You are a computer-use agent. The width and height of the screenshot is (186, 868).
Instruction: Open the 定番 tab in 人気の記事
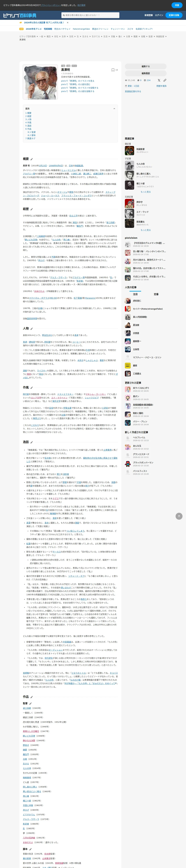click(x=156, y=294)
